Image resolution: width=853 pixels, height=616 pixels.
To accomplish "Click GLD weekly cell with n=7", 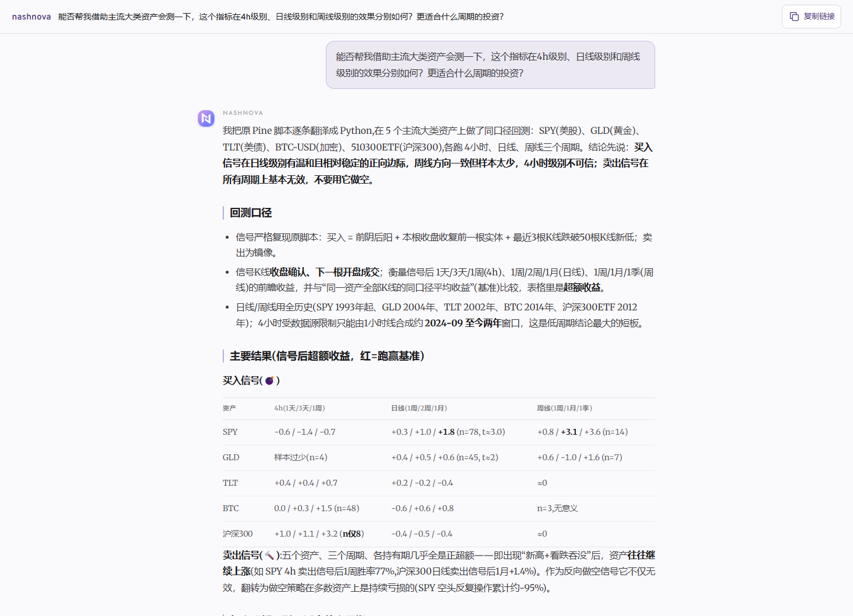I will point(580,457).
